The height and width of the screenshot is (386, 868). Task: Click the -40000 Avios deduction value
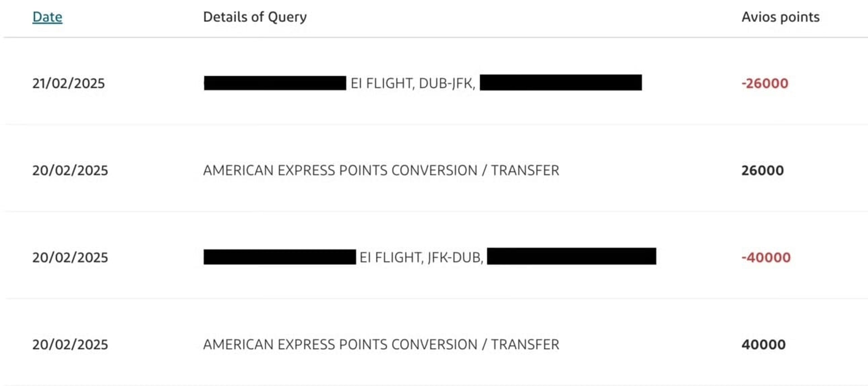coord(766,257)
